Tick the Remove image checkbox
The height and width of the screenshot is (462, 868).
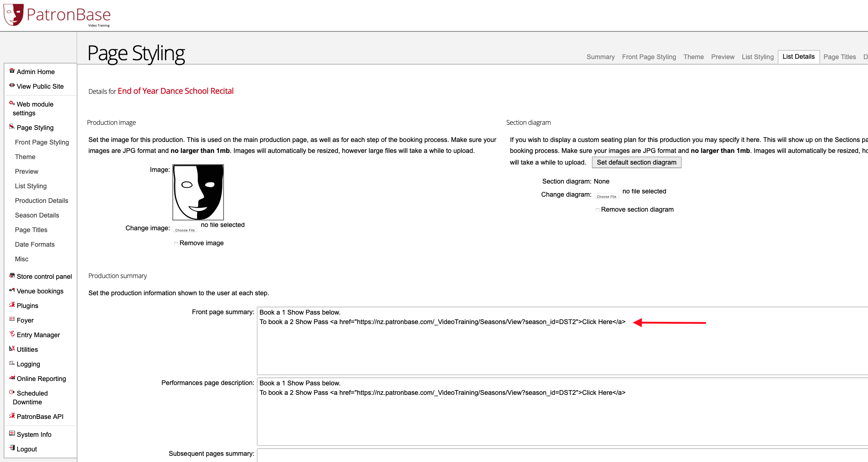[176, 243]
